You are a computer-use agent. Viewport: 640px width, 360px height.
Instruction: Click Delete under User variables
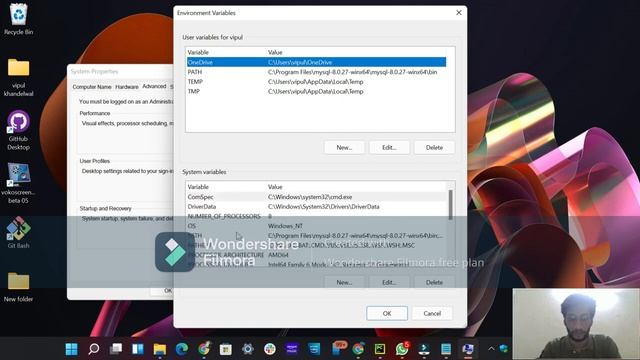pyautogui.click(x=434, y=147)
